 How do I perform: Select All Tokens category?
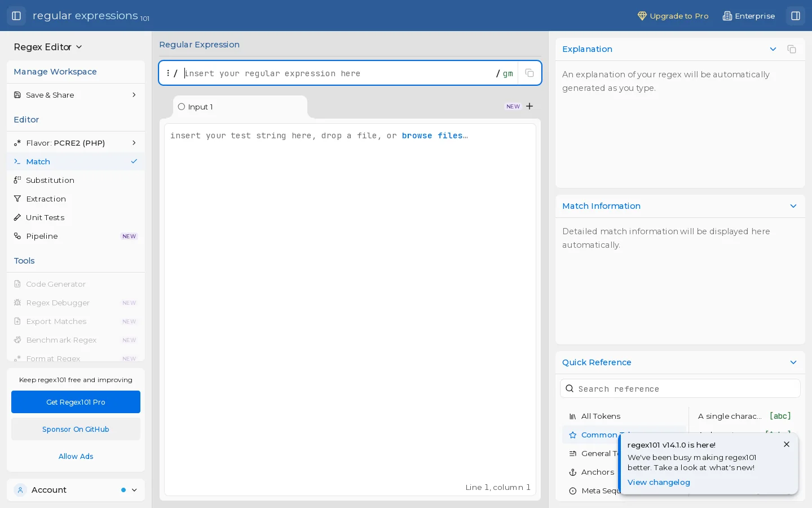624,416
